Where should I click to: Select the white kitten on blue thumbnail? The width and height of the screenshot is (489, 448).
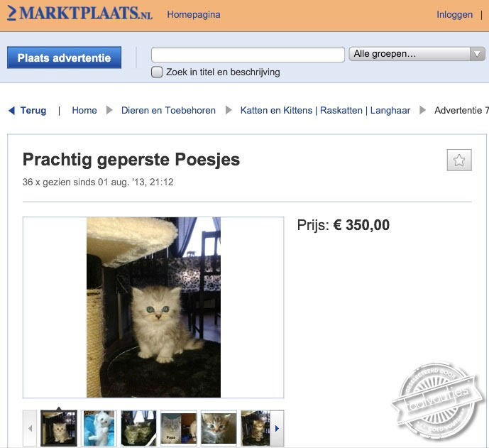(x=99, y=428)
